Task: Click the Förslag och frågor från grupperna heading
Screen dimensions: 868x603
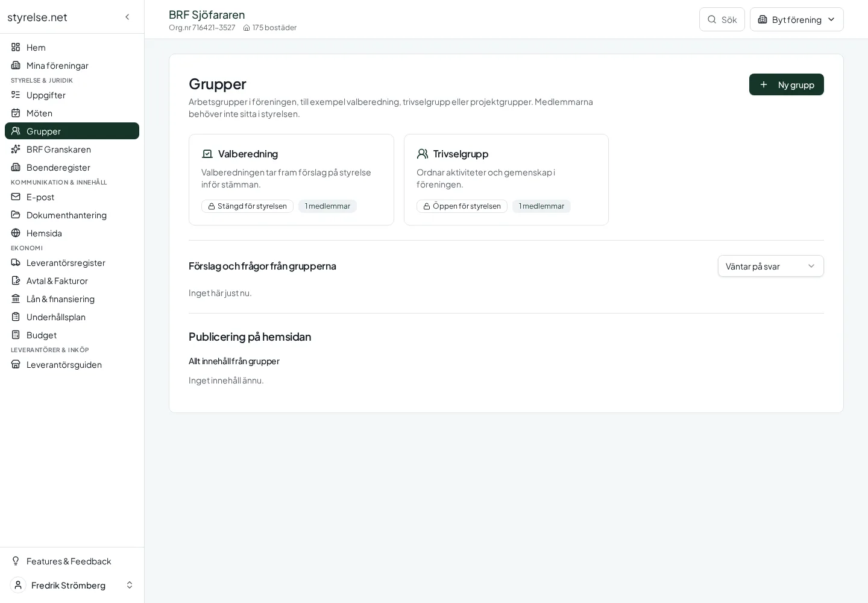Action: point(262,266)
